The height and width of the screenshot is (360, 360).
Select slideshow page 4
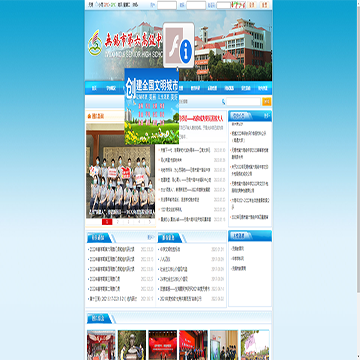click(x=139, y=222)
